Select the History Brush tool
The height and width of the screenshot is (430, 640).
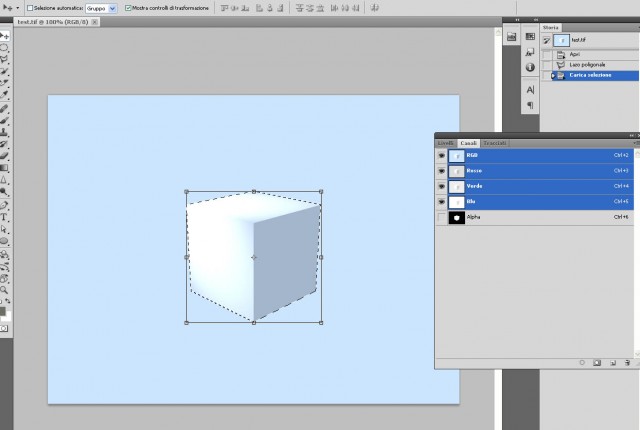pos(4,144)
